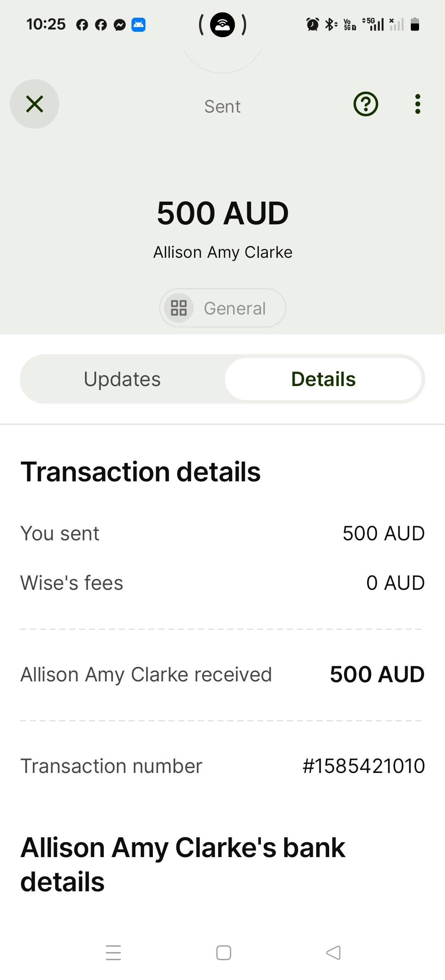
Task: Tap the Wise's fees row
Action: (x=222, y=583)
